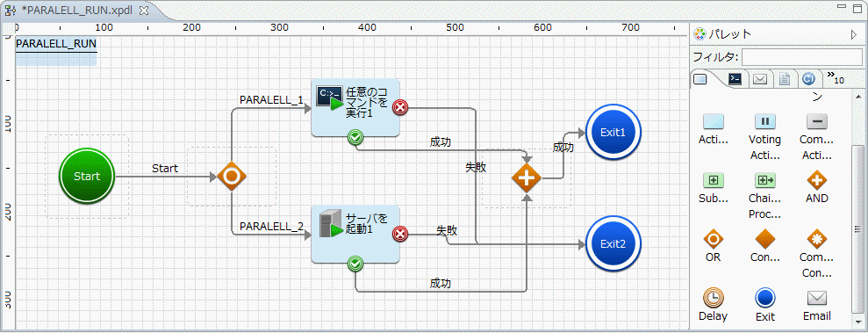Pick the Compound Activity palette item
The width and height of the screenshot is (868, 333).
(x=816, y=137)
